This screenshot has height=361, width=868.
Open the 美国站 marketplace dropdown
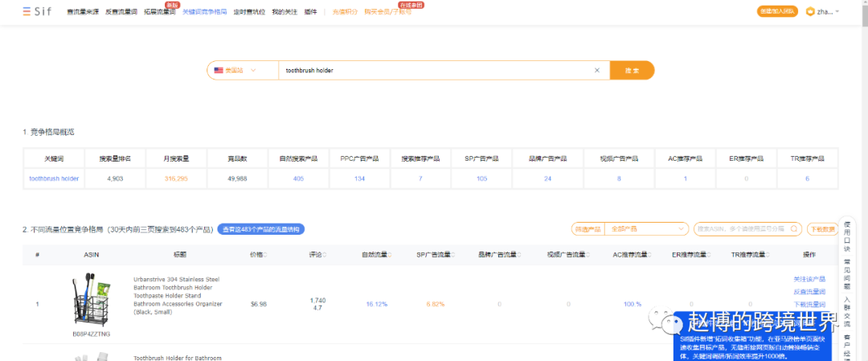(x=243, y=70)
